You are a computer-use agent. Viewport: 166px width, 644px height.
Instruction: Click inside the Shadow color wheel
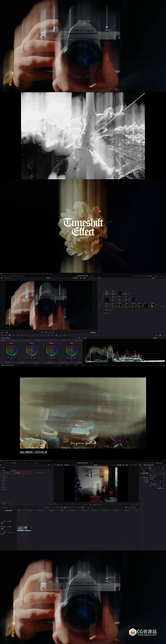11,350
